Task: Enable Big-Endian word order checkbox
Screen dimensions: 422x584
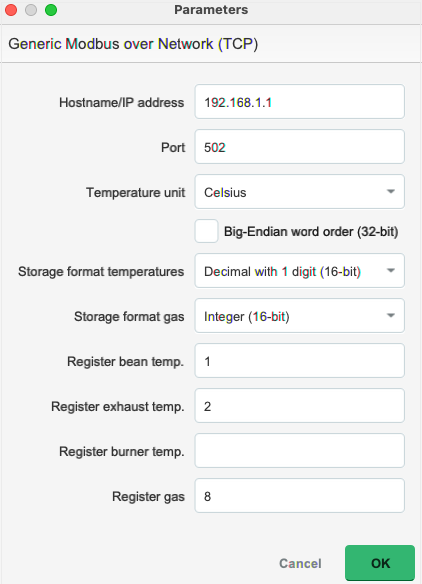Action: [x=206, y=231]
